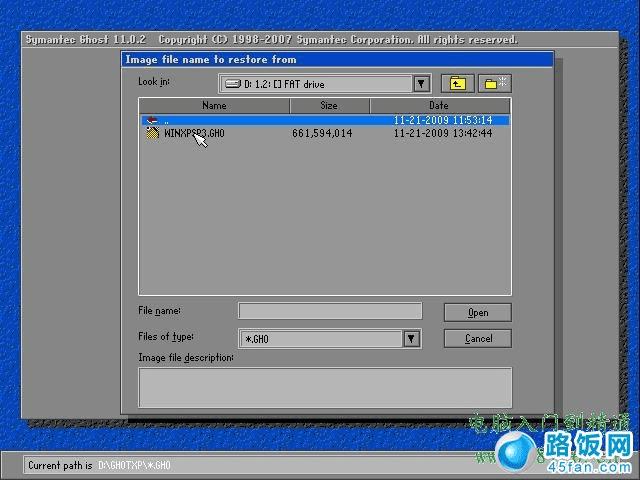Click the Cancel button
Screen dimensions: 640x480
click(478, 339)
